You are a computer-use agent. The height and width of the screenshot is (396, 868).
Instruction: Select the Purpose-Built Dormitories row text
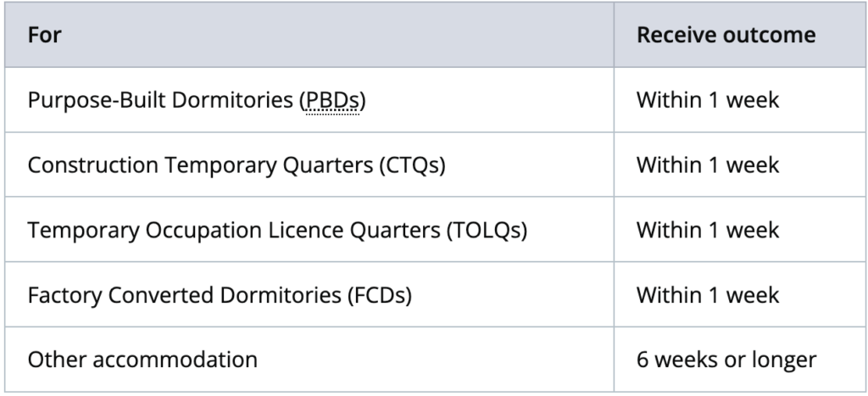[x=197, y=100]
